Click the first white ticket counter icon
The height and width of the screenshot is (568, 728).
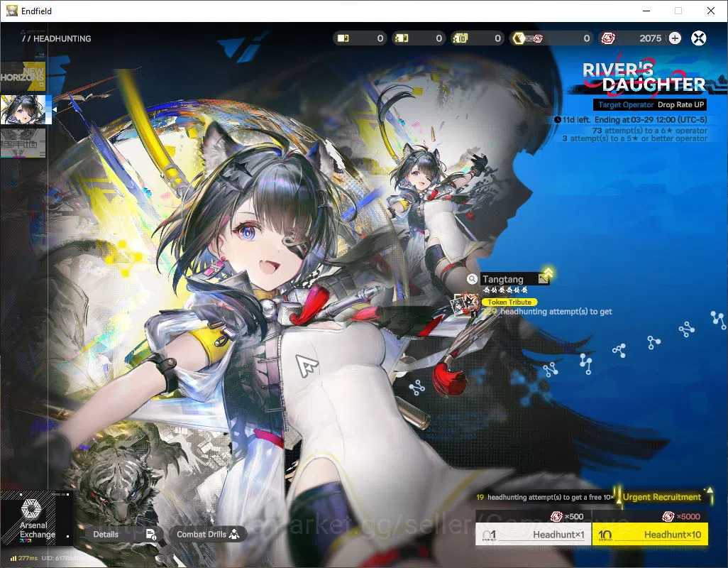point(343,38)
